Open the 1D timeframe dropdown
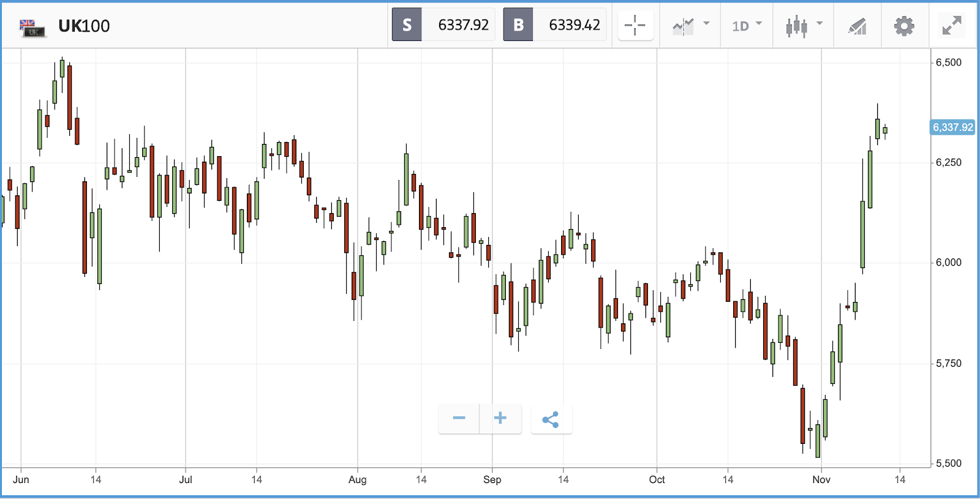The height and width of the screenshot is (499, 980). click(747, 26)
